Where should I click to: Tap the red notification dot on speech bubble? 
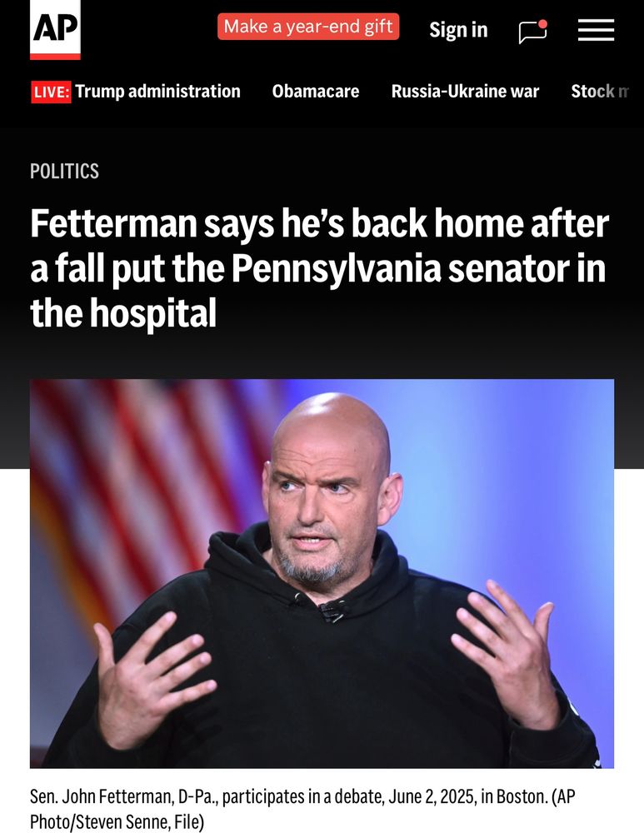pos(542,23)
